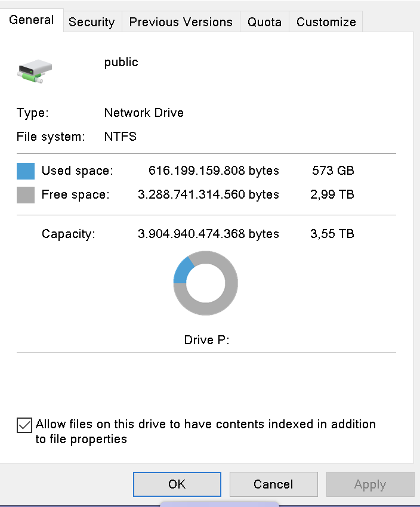The width and height of the screenshot is (420, 507).
Task: Toggle the content indexing checkbox
Action: [x=24, y=425]
